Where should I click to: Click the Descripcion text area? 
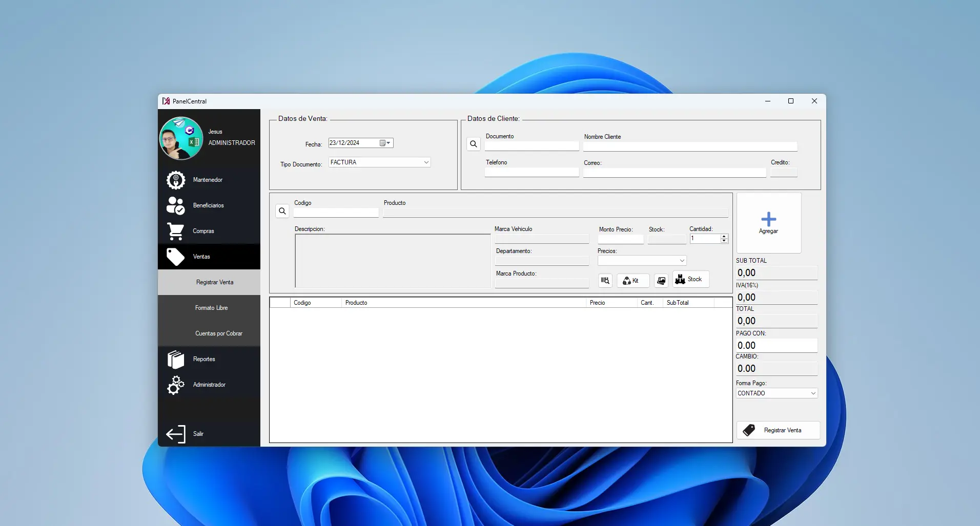(x=393, y=261)
